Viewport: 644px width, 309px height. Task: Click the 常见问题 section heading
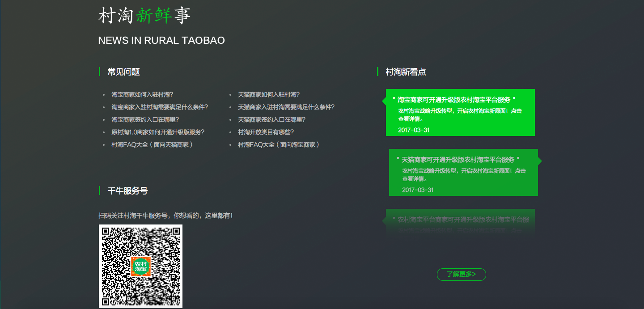pos(124,72)
